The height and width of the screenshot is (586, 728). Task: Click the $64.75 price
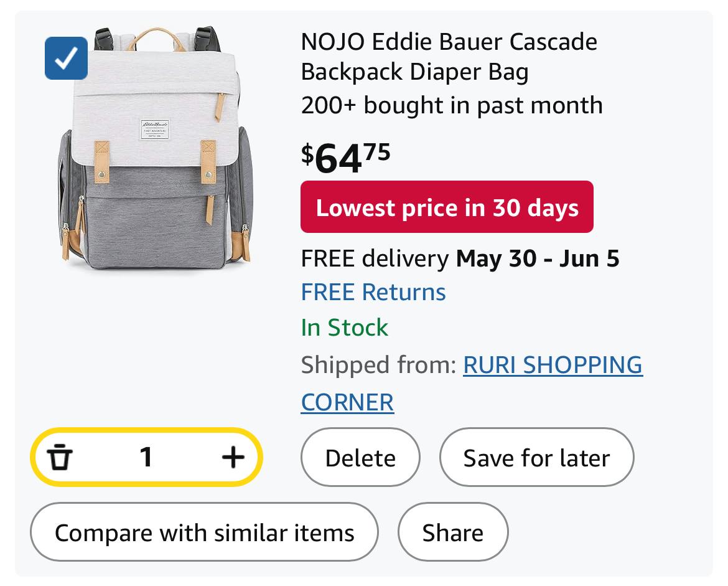click(345, 158)
